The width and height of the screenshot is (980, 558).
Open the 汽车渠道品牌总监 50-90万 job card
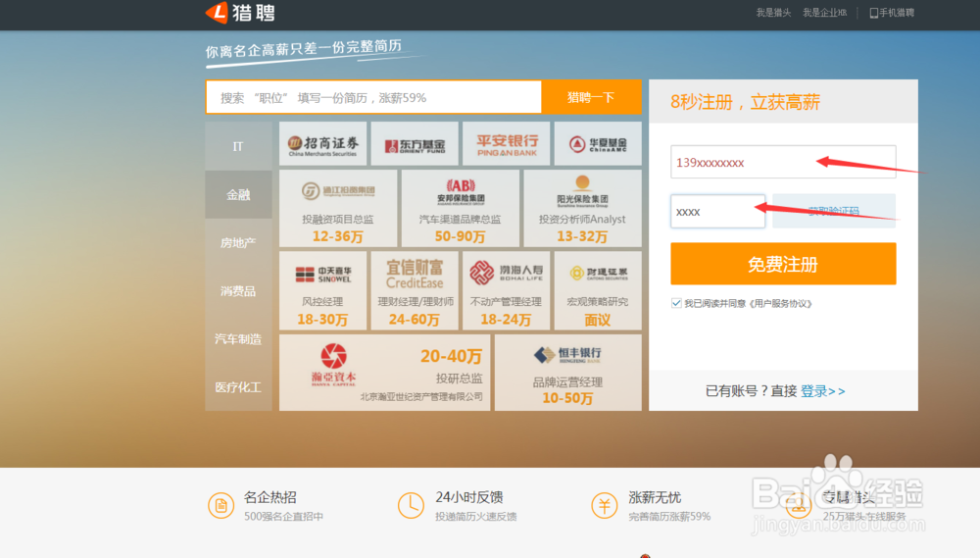(460, 208)
